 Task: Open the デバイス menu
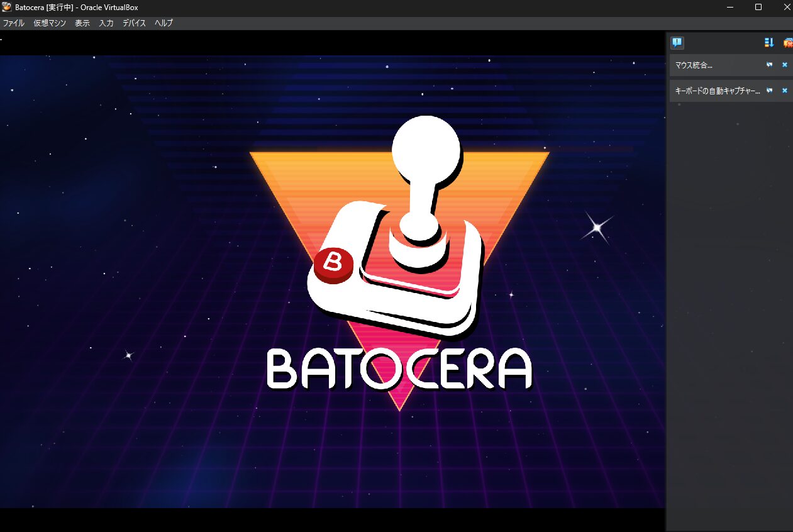point(134,23)
